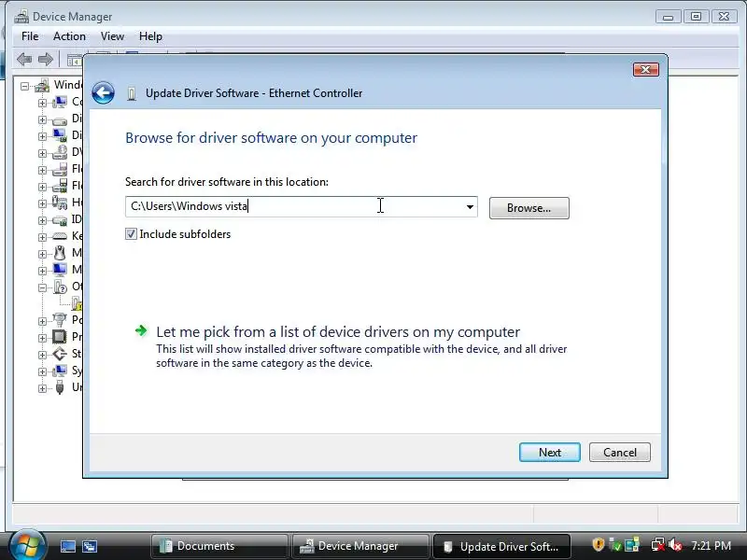The image size is (747, 560).
Task: Select the Display adapters icon
Action: [x=60, y=135]
